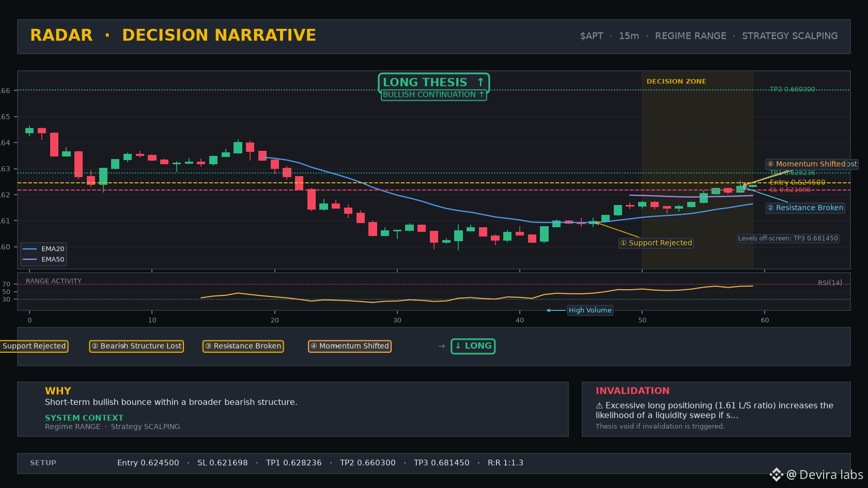Click the DECISION ZONE header label
Viewport: 868px width, 488px height.
click(x=676, y=82)
